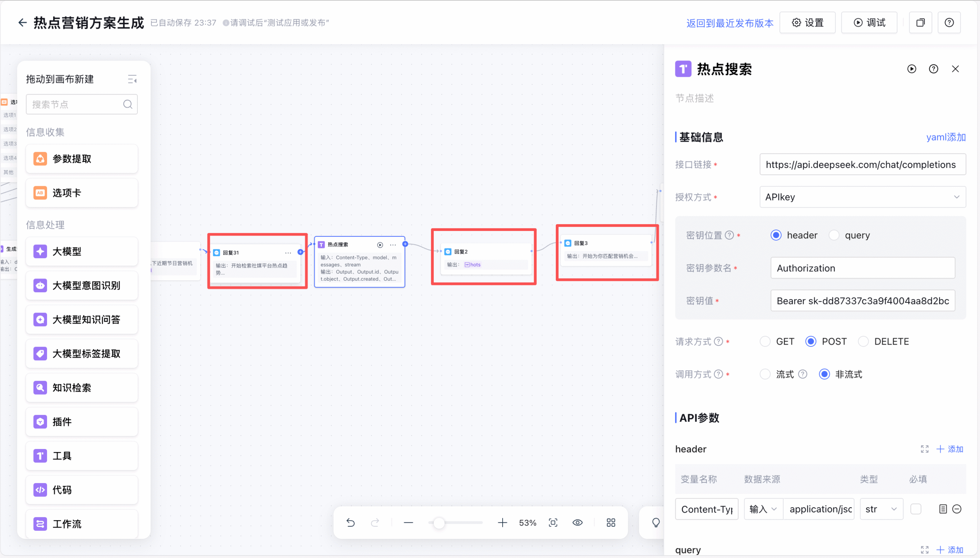Click the undo arrow in canvas toolbar
Image resolution: width=980 pixels, height=558 pixels.
[350, 522]
